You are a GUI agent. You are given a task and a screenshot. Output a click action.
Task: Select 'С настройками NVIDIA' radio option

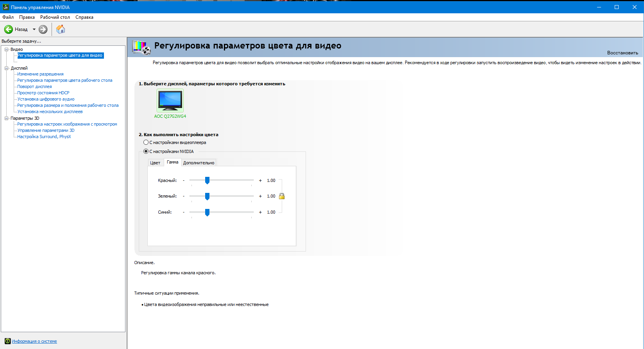click(146, 151)
